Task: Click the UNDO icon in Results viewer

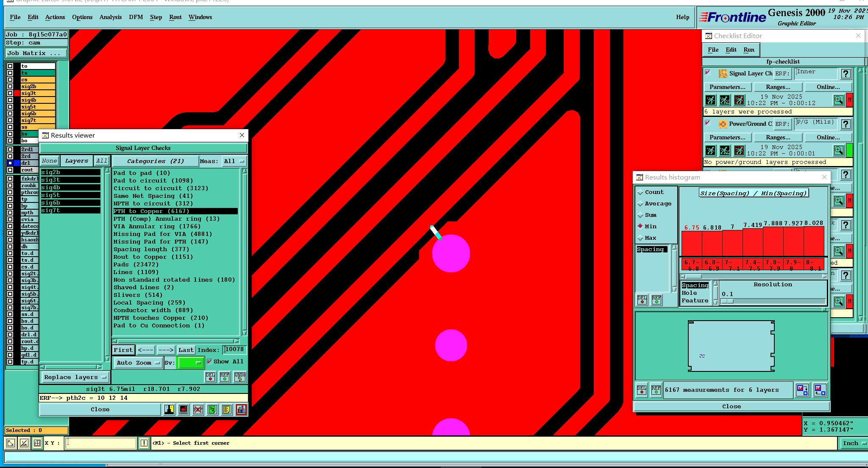Action: coord(239,377)
